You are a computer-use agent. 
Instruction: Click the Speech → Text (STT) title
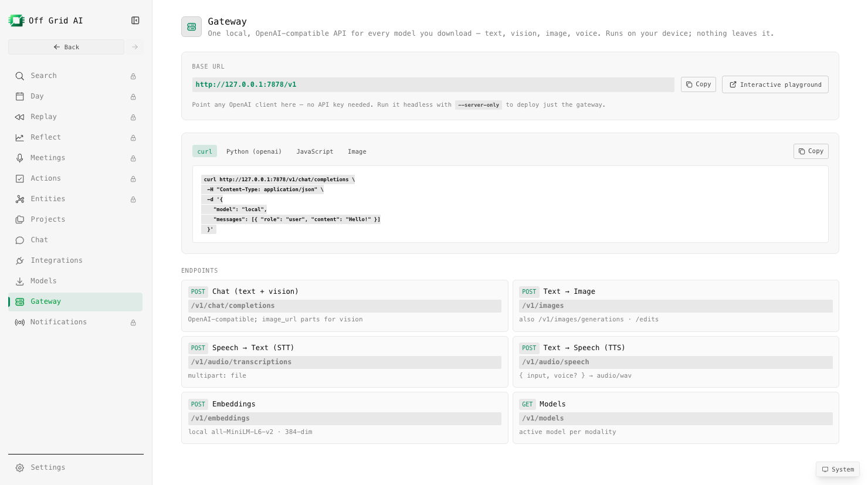coord(253,348)
